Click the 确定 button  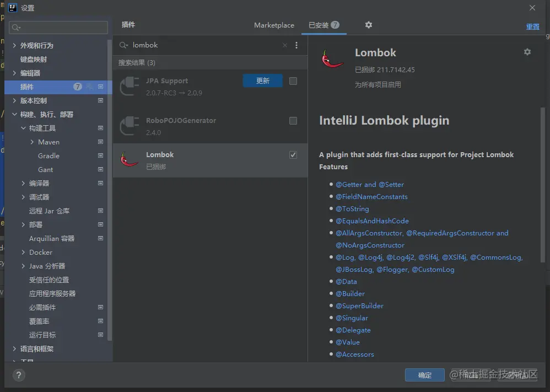click(425, 375)
